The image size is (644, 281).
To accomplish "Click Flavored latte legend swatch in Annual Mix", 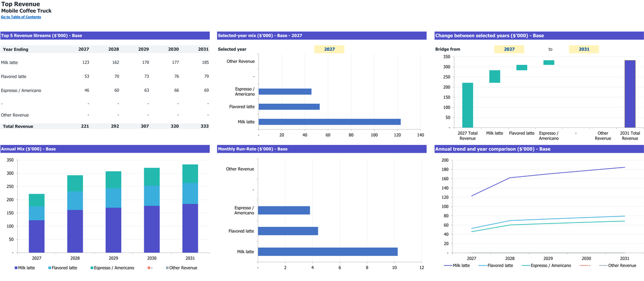I will tap(50, 268).
